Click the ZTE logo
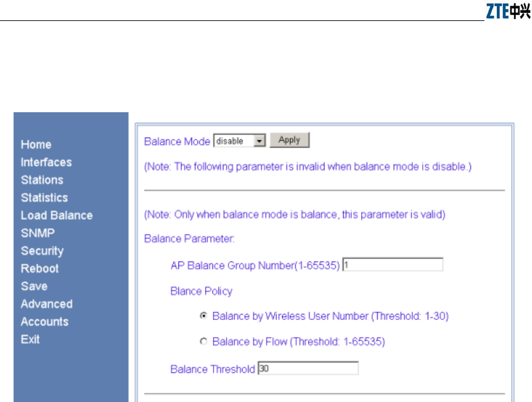The image size is (532, 402). [508, 11]
